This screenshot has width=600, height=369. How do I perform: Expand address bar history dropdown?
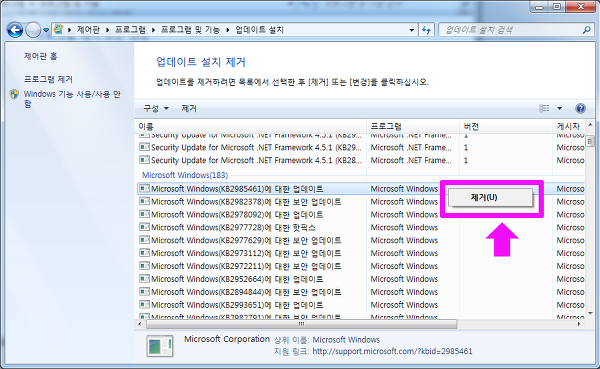[411, 30]
